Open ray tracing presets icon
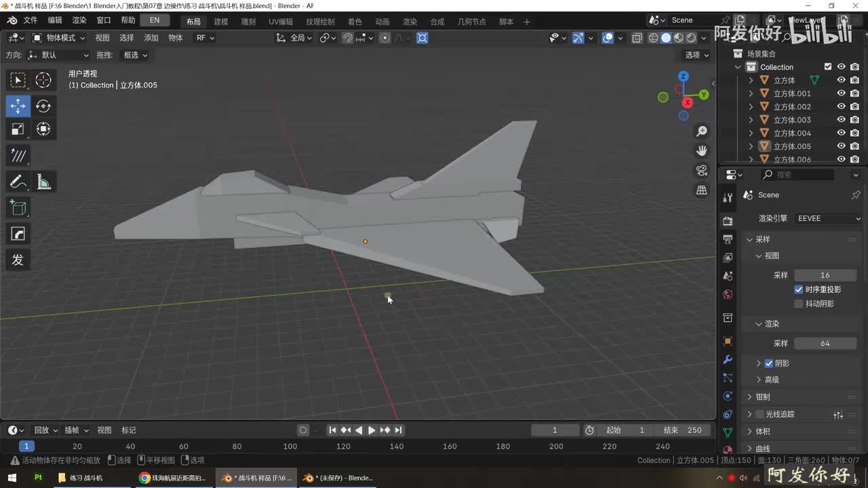868x488 pixels. click(838, 415)
